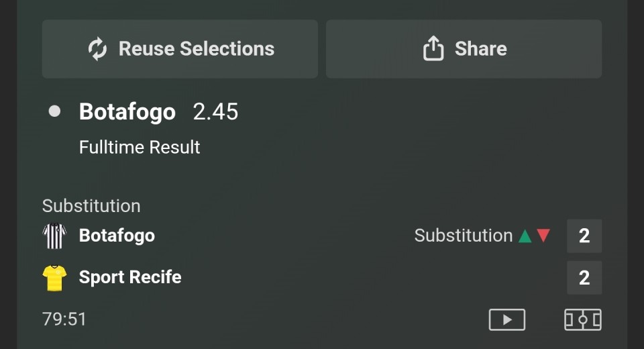Click the Share upload icon
Screen dimensions: 644x349
point(433,49)
